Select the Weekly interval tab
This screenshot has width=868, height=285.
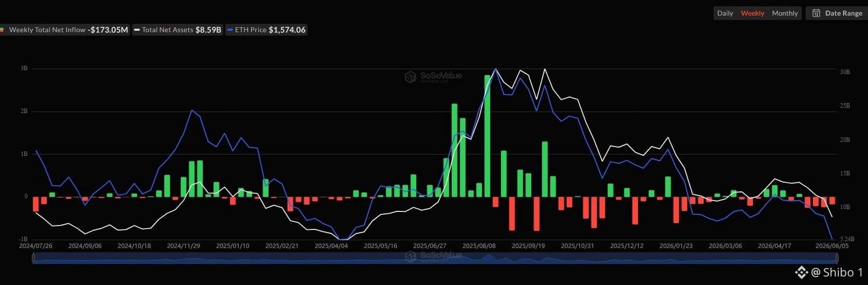[752, 13]
